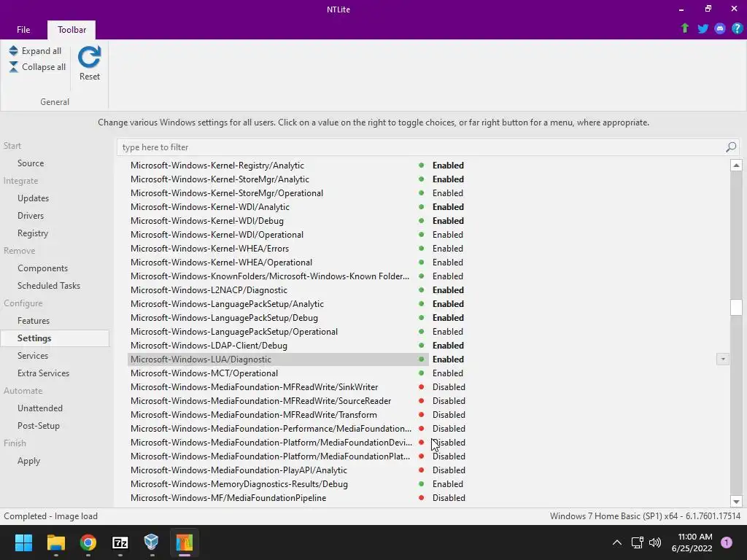This screenshot has width=747, height=560.
Task: Toggle Enabled value for Kernel-Registry/Analytic
Action: click(448, 166)
